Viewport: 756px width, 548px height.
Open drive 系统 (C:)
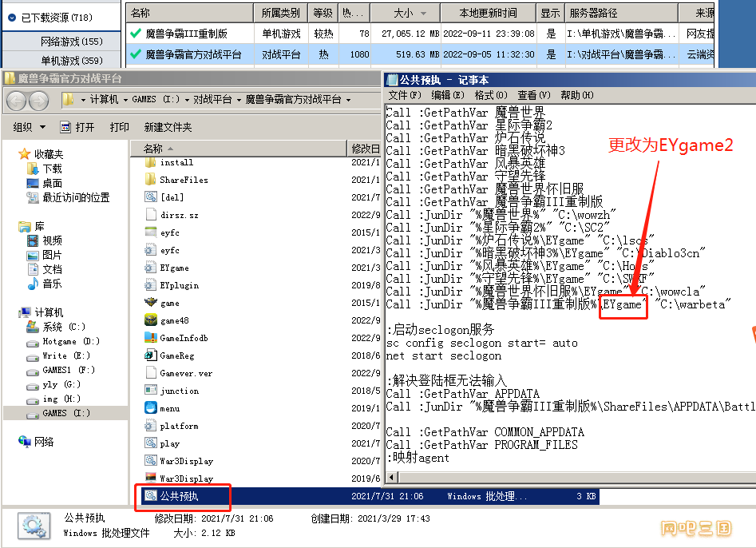pos(56,327)
